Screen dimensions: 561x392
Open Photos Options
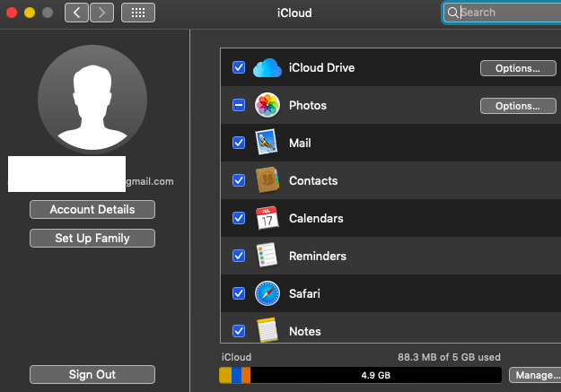(x=518, y=106)
